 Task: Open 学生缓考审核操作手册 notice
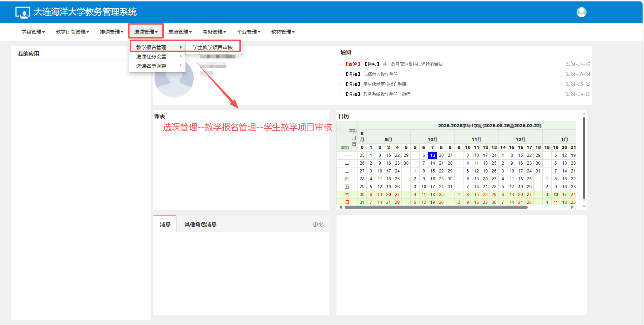pos(385,84)
